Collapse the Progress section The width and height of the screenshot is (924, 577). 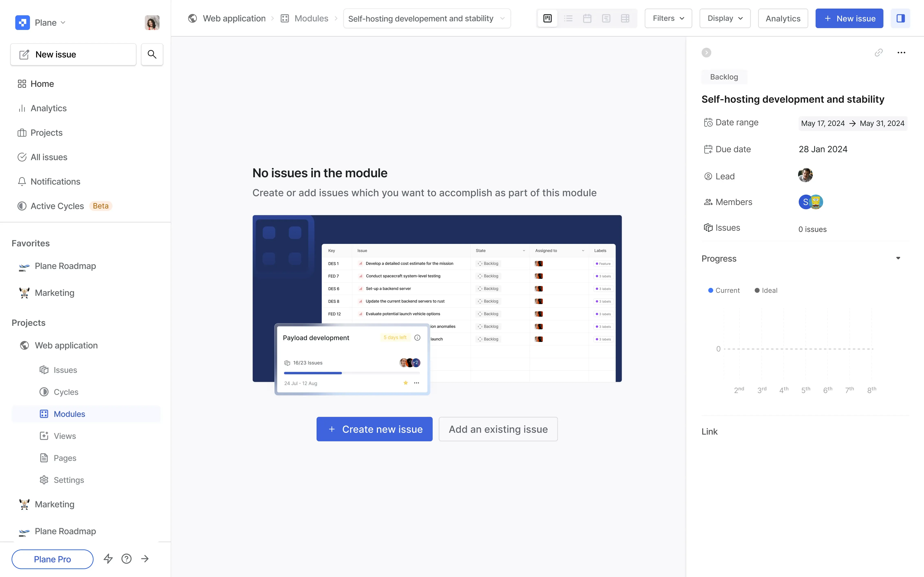898,258
